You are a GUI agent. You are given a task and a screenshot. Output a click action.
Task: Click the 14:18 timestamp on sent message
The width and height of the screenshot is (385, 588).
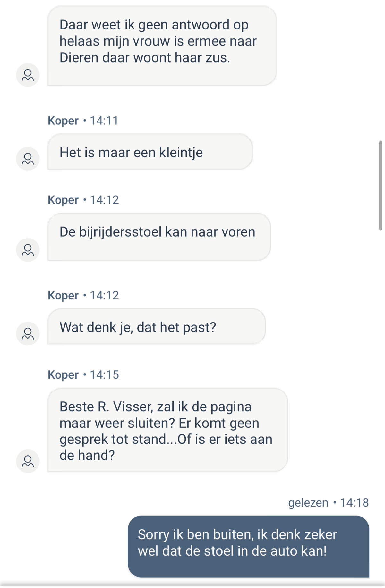[x=354, y=503]
